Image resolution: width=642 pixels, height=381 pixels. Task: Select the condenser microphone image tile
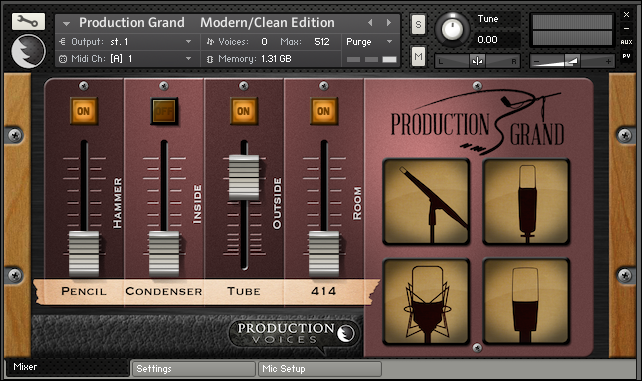tap(527, 202)
